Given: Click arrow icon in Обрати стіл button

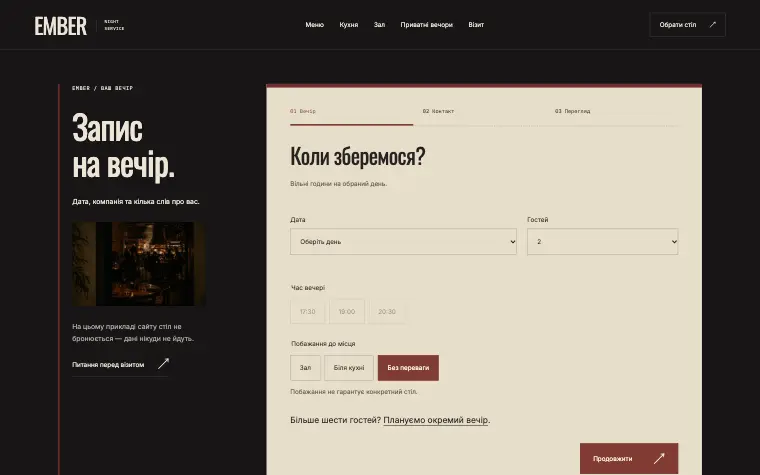Looking at the screenshot, I should 712,25.
